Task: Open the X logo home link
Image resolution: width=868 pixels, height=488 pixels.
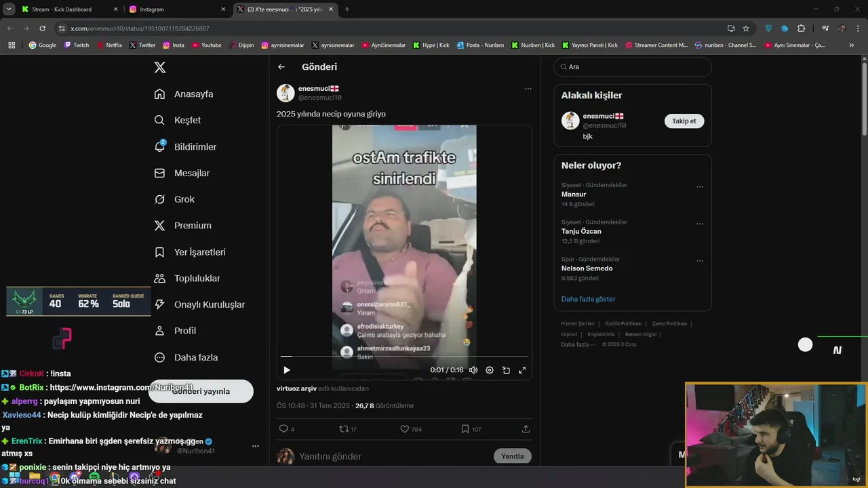Action: click(x=160, y=67)
